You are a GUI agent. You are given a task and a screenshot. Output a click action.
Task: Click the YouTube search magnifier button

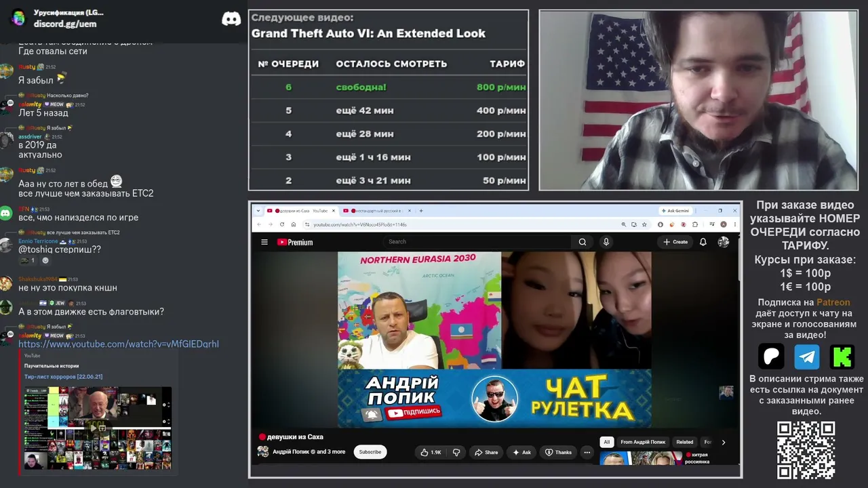pyautogui.click(x=583, y=242)
